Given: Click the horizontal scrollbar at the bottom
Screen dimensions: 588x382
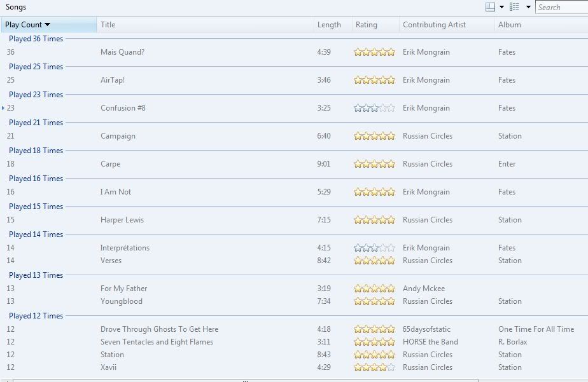Looking at the screenshot, I should pos(246,381).
